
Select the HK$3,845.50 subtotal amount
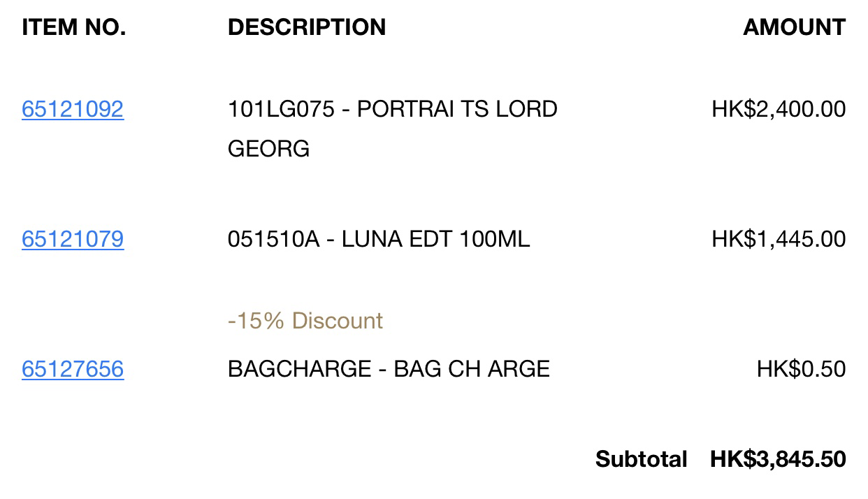778,459
